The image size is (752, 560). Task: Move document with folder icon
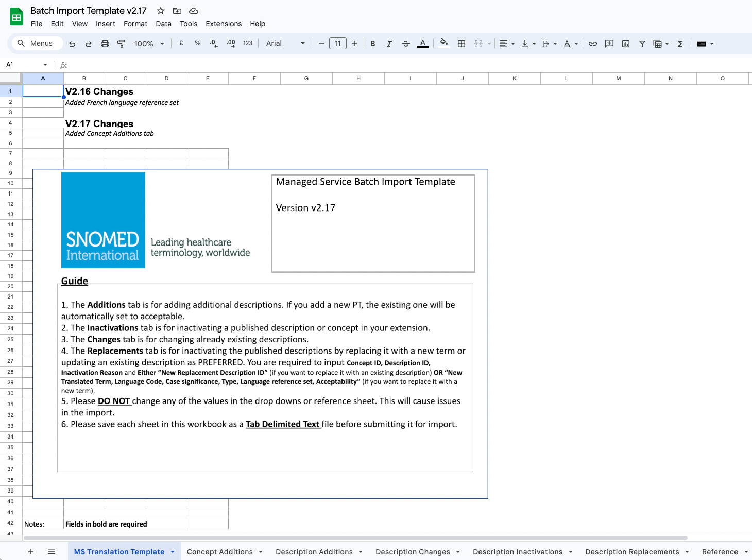tap(177, 11)
